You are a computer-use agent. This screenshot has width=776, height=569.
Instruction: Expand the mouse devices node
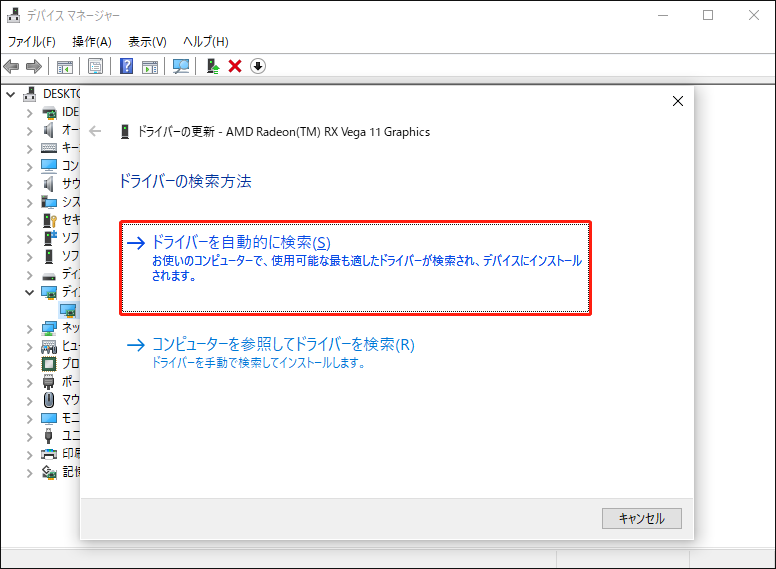click(30, 401)
